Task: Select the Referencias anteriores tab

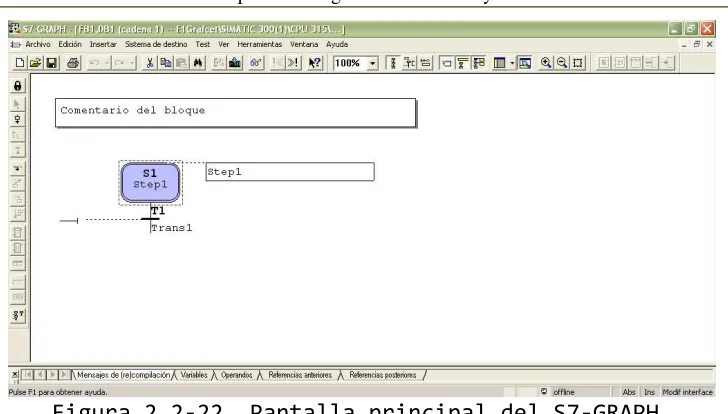Action: [300, 375]
